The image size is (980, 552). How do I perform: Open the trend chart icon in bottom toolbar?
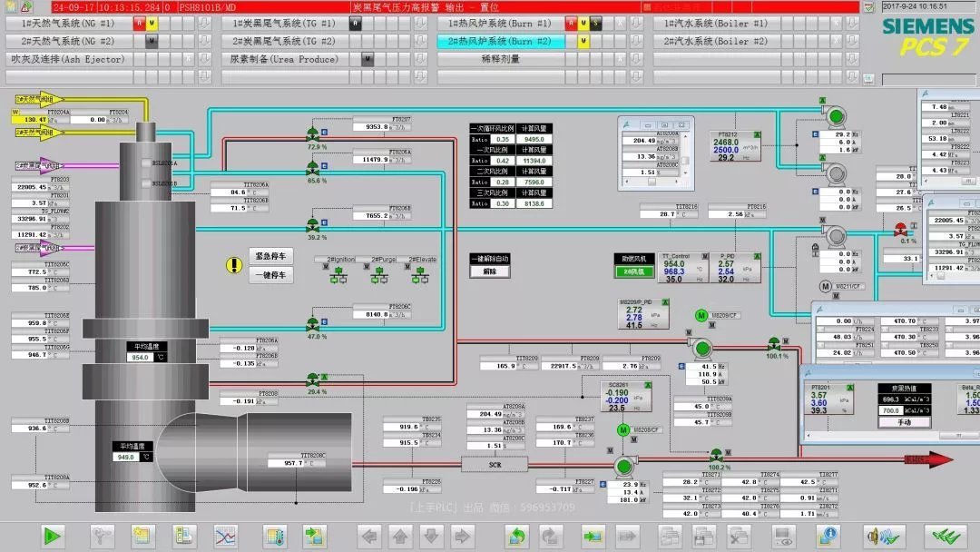225,536
